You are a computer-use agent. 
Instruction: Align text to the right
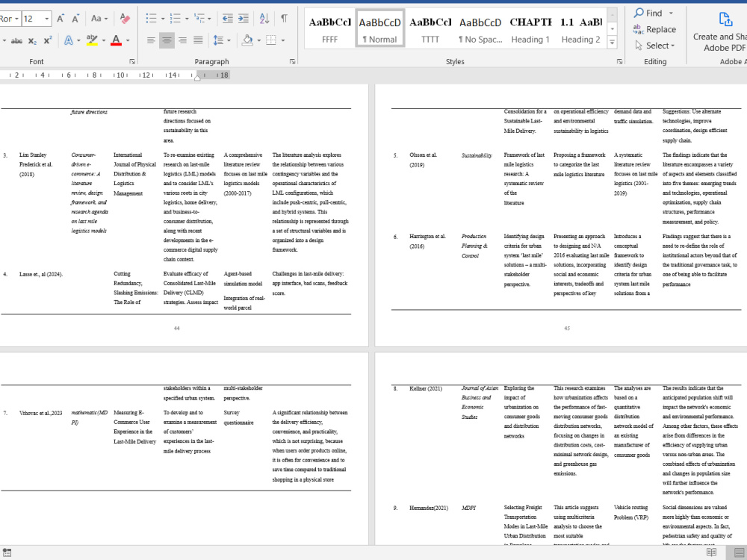pyautogui.click(x=182, y=40)
